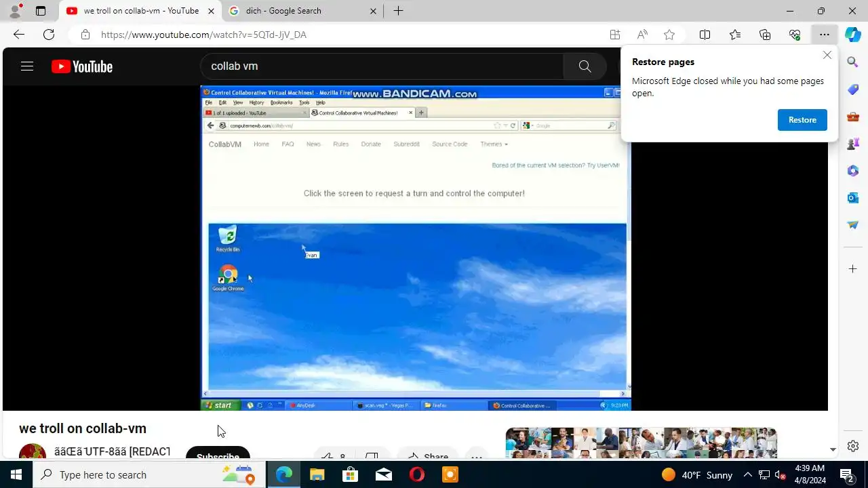Image resolution: width=868 pixels, height=488 pixels.
Task: Open network settings tray icon
Action: click(764, 474)
